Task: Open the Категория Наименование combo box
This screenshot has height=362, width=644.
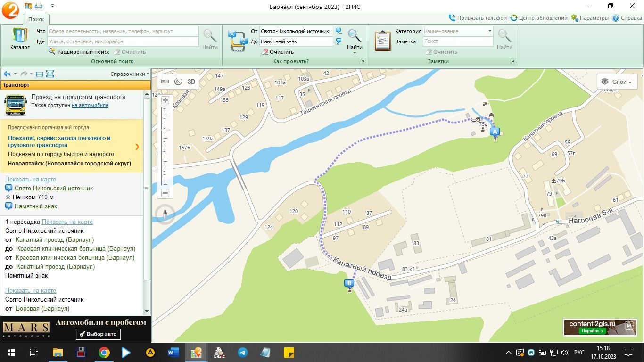Action: click(458, 31)
